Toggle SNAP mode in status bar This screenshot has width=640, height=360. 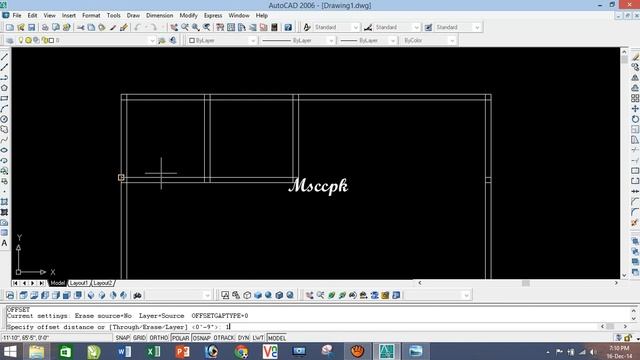[122, 338]
